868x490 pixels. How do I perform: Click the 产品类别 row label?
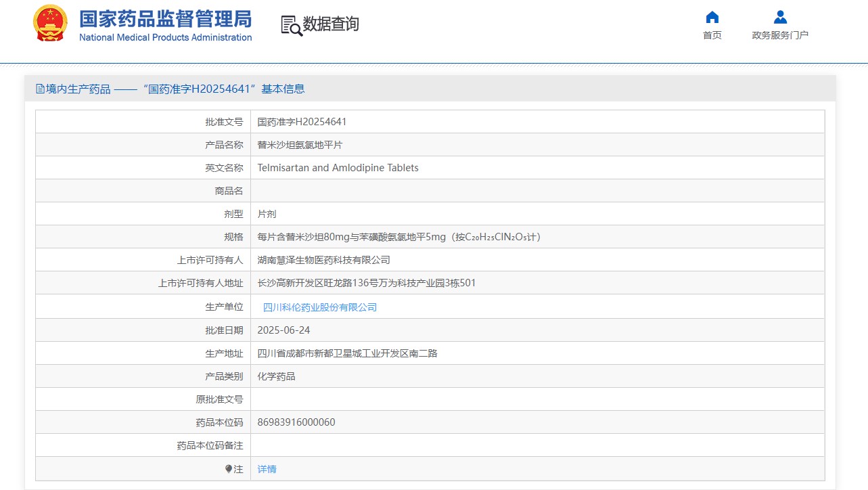(224, 376)
